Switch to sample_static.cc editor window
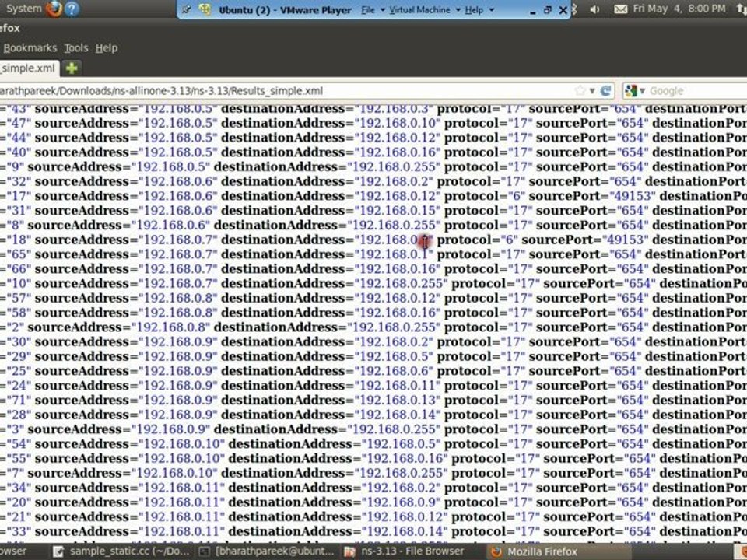This screenshot has height=560, width=747. 122,551
